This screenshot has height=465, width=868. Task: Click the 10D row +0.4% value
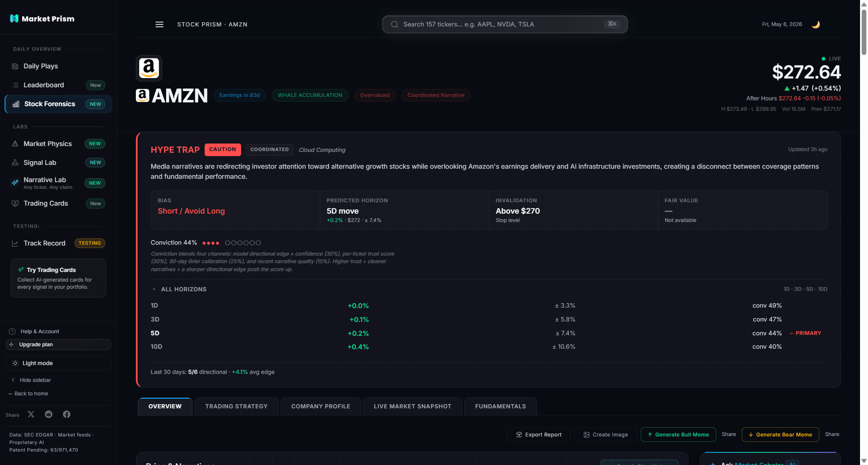click(358, 347)
